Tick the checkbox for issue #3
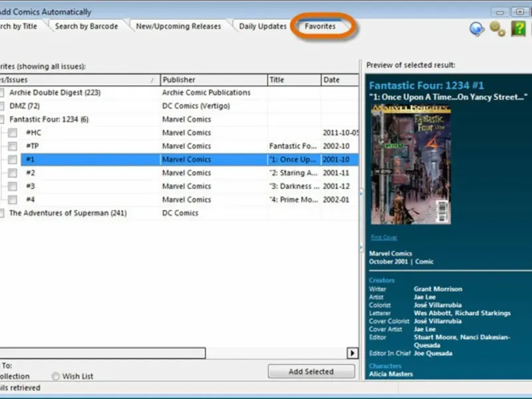Image resolution: width=532 pixels, height=399 pixels. click(13, 186)
